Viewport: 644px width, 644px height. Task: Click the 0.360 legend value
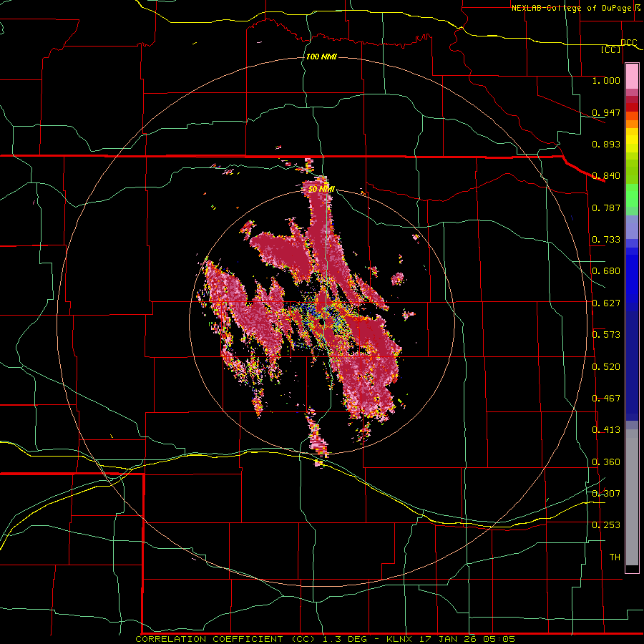(606, 462)
